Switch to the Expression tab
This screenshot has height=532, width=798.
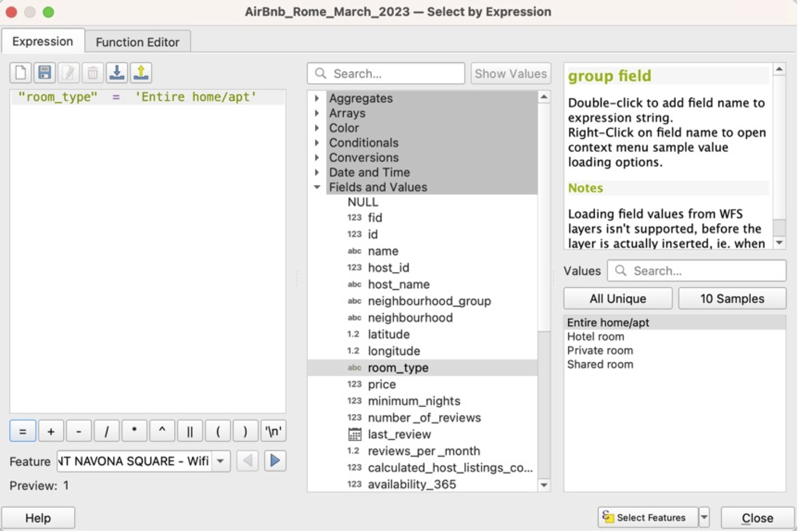click(x=43, y=41)
